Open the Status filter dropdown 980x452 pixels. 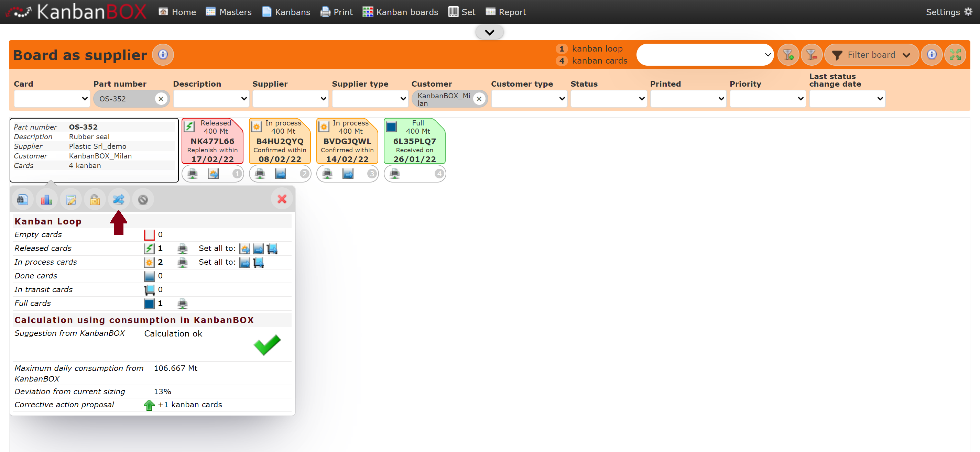click(x=608, y=99)
